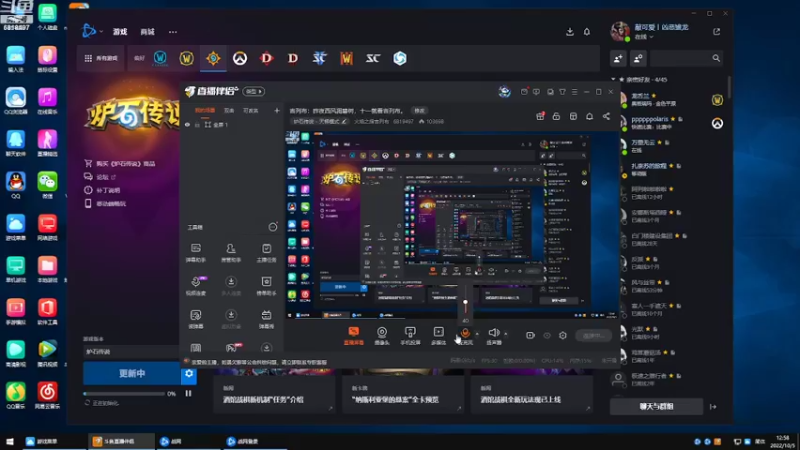The image size is (800, 450).
Task: Expand the Battle.net logo menu arrow
Action: coord(101,32)
